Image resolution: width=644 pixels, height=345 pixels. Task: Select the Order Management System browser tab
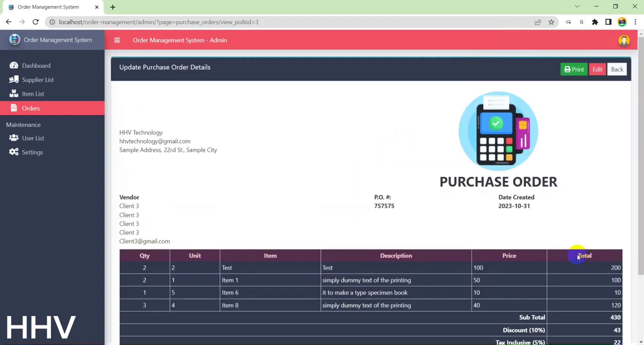point(52,7)
